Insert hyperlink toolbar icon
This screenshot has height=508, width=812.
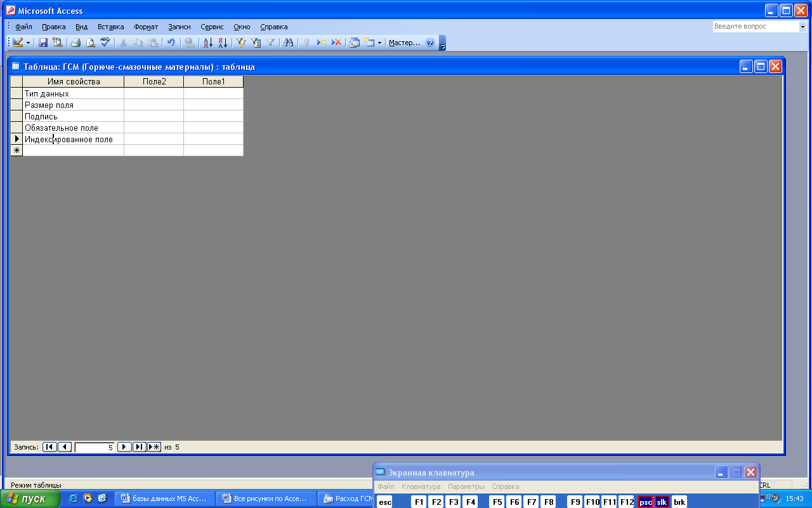[189, 43]
